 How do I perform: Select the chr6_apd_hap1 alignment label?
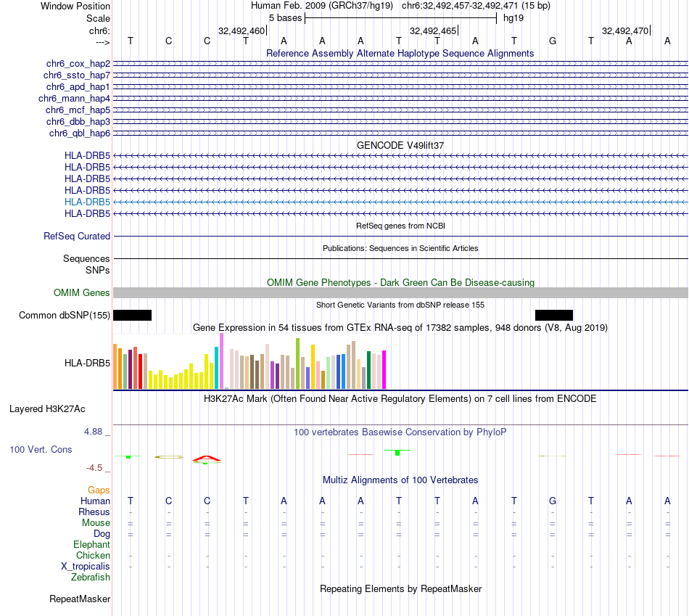click(78, 86)
